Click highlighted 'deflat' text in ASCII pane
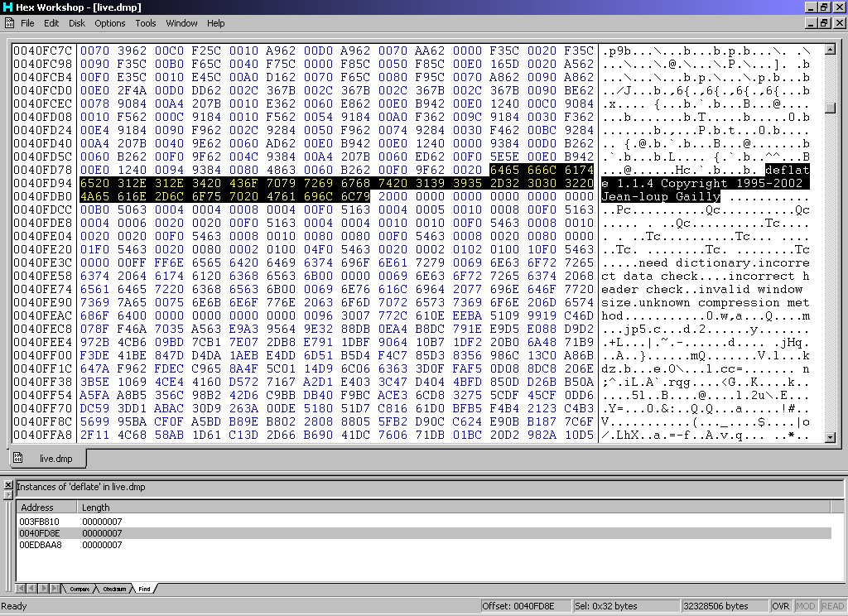Viewport: 848px width, 616px height. 787,170
